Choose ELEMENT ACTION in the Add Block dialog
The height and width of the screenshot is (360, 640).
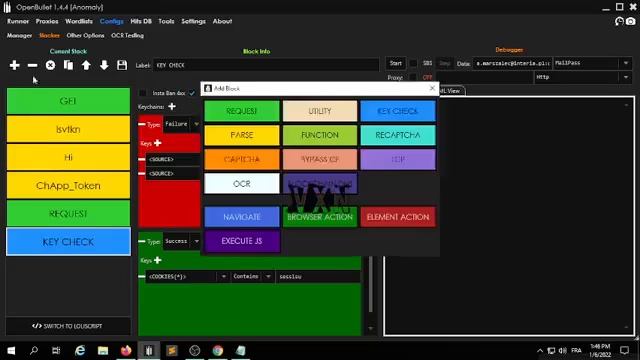398,217
